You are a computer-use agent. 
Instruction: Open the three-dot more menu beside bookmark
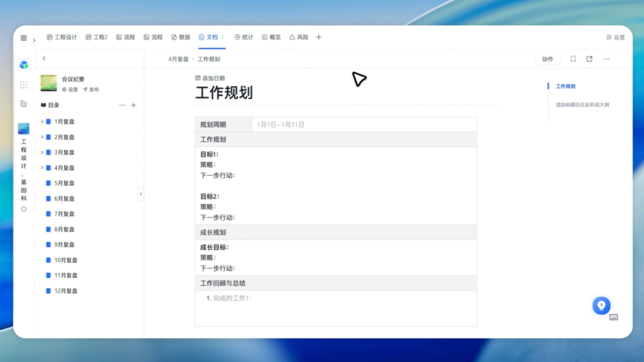(606, 59)
